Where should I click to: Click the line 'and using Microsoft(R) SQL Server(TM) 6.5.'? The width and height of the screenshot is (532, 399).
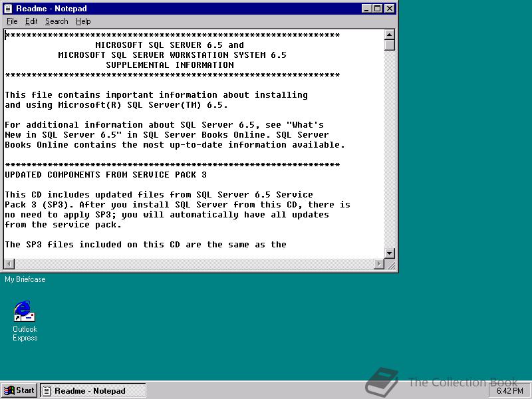coord(116,105)
